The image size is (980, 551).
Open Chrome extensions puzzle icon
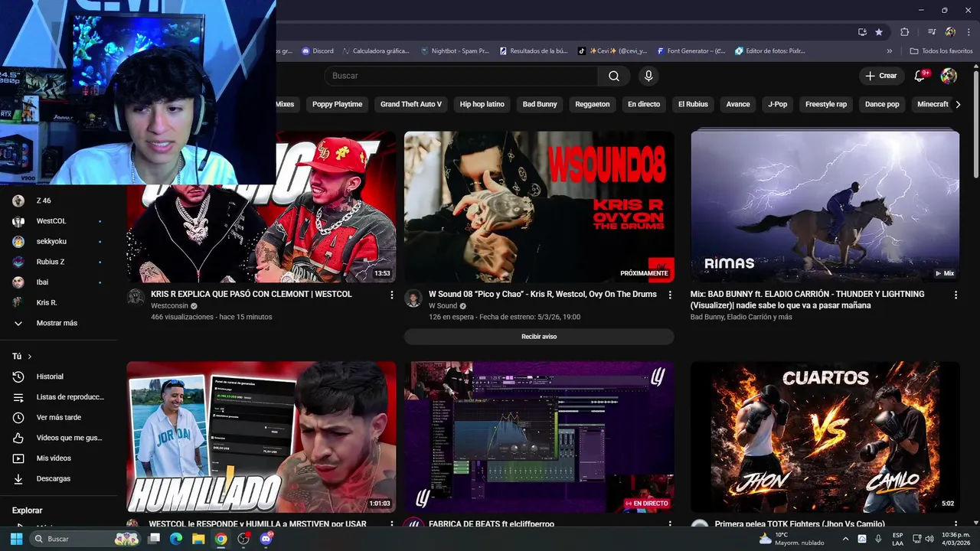pos(905,32)
